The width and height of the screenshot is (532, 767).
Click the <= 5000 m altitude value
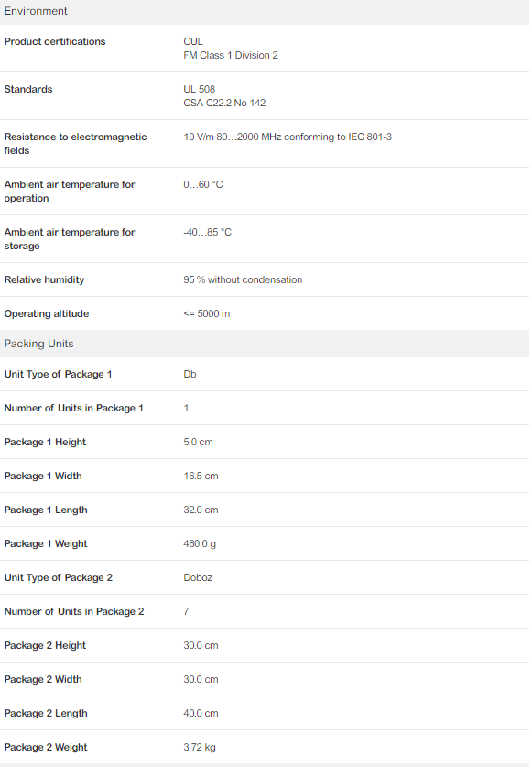[206, 313]
